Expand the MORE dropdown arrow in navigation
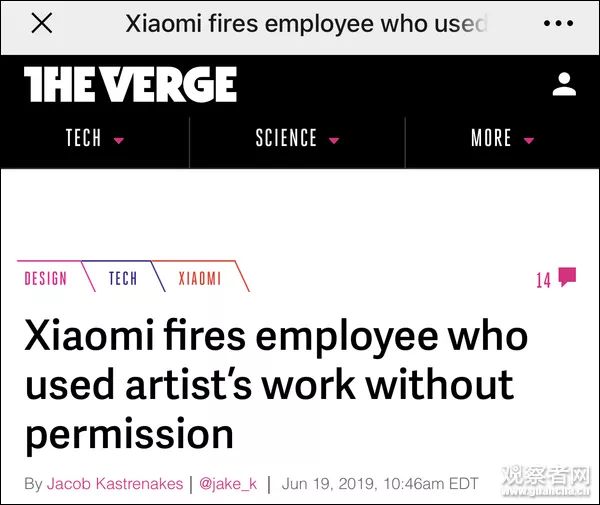Image resolution: width=600 pixels, height=505 pixels. point(529,140)
